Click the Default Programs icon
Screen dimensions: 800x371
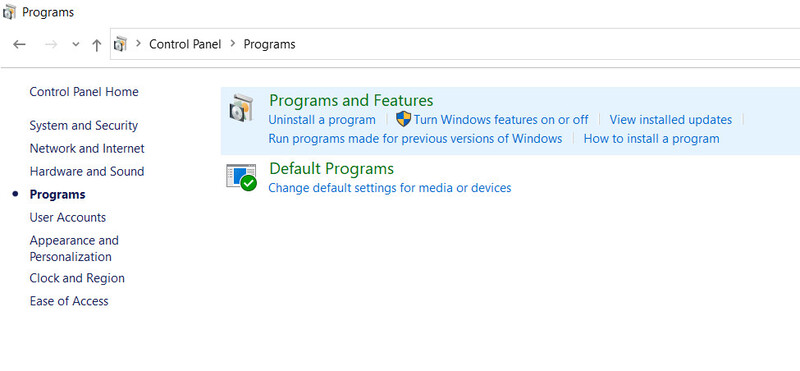click(241, 177)
